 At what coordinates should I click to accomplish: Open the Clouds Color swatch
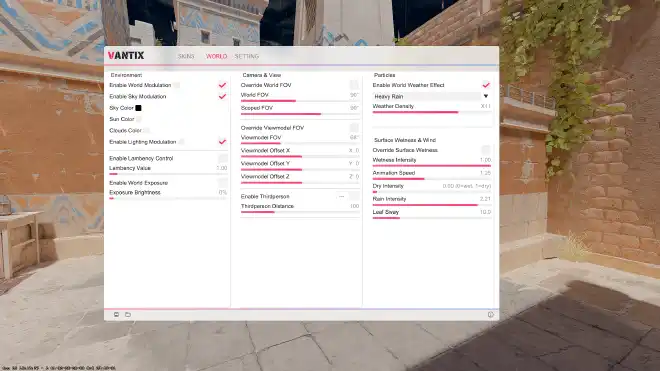point(146,131)
